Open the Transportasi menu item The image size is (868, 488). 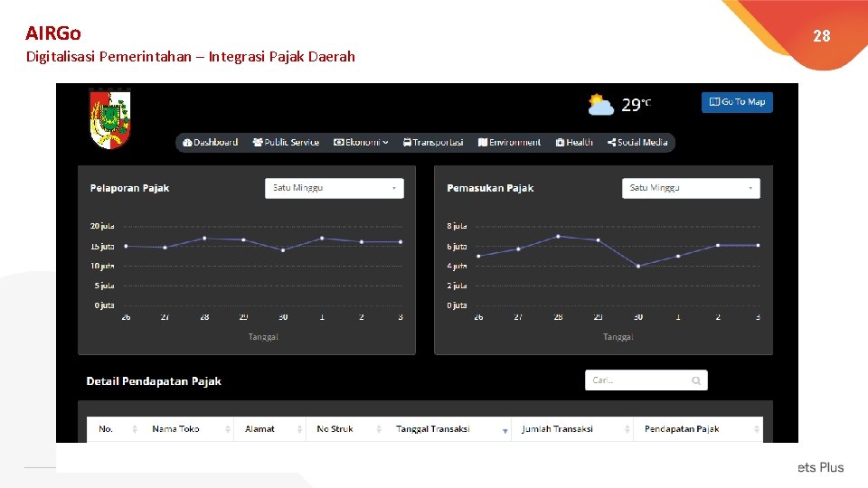(433, 142)
